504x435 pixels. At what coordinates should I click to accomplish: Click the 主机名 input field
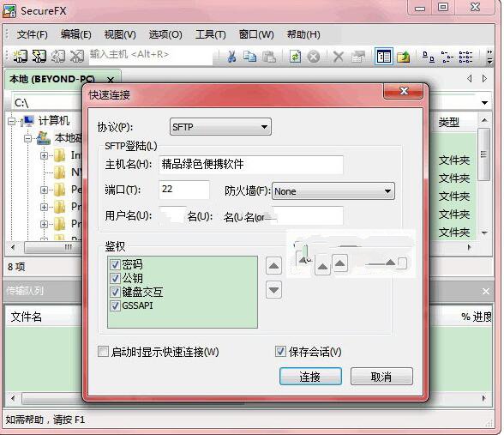[250, 165]
